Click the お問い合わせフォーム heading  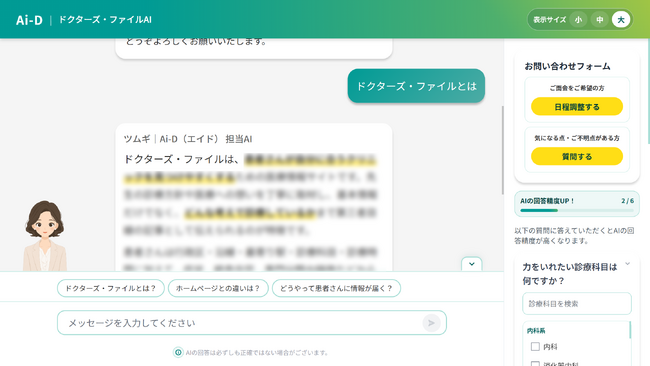tap(567, 66)
